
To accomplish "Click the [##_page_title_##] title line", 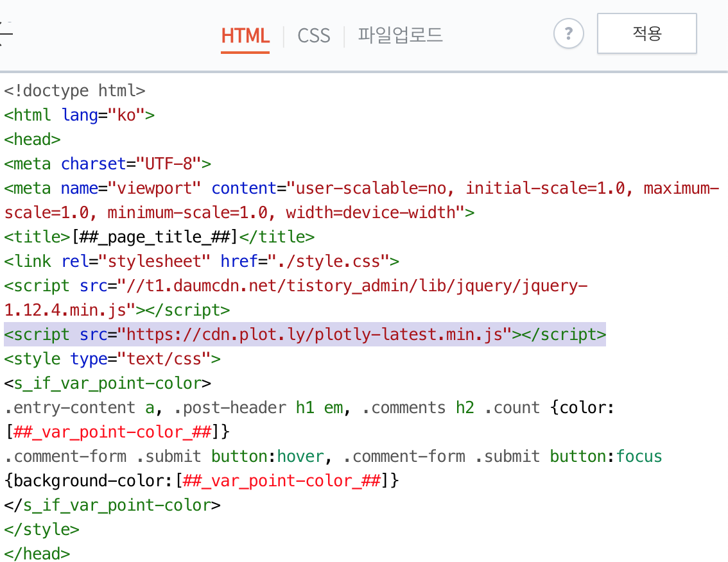I will 159,237.
